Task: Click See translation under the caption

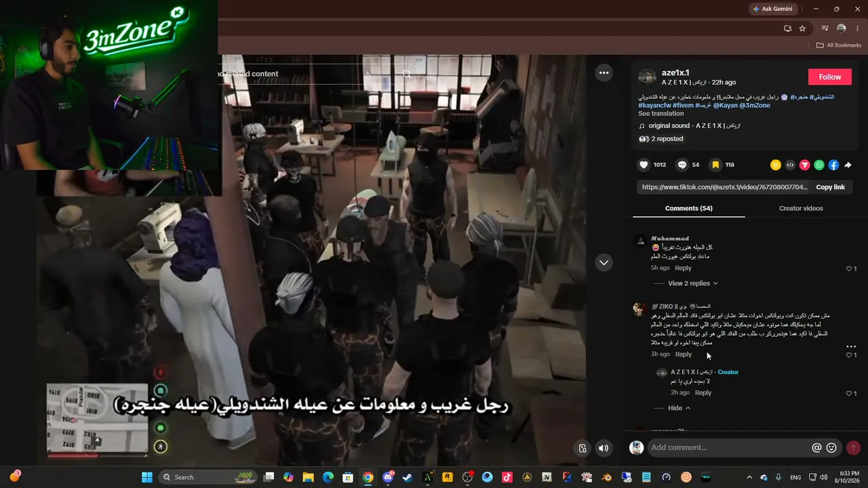Action: (660, 113)
